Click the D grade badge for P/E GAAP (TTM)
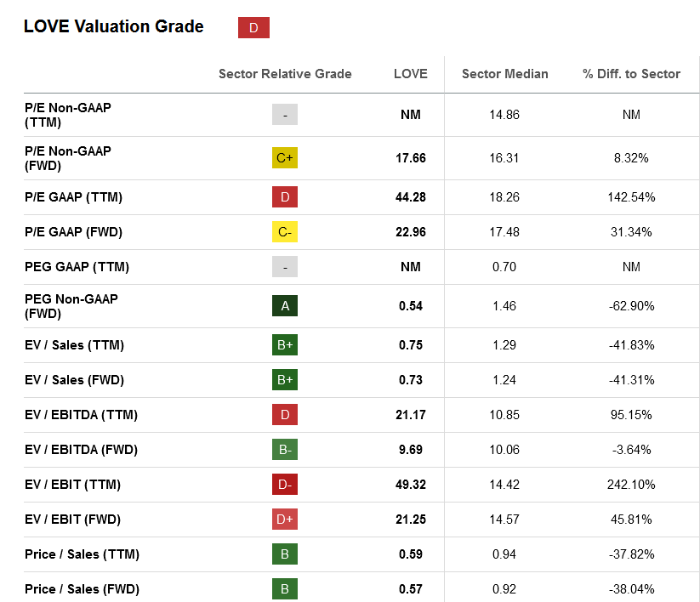The width and height of the screenshot is (700, 602). (285, 196)
